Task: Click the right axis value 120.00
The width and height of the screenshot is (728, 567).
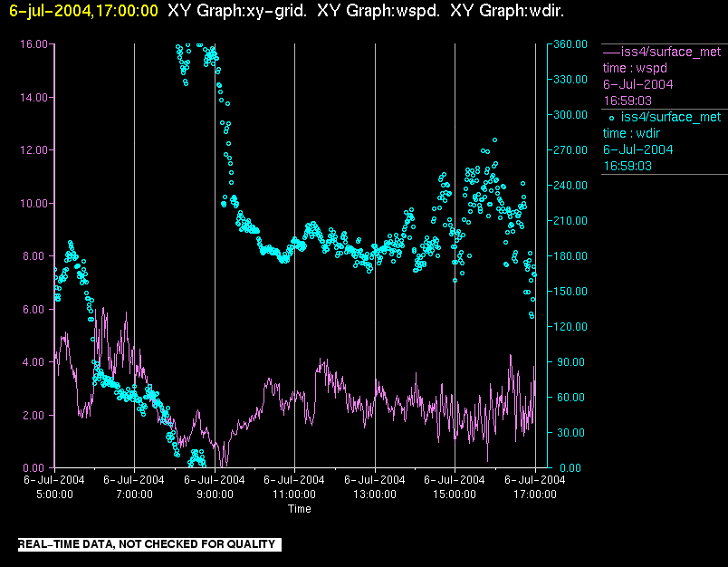Action: click(570, 326)
